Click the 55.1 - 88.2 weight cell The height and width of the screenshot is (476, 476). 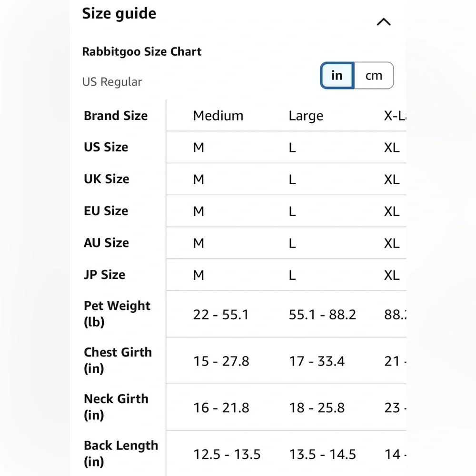(x=322, y=315)
